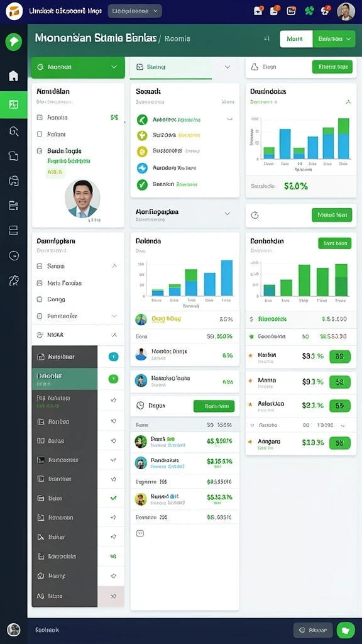Switch to the "Baiinis" tab
This screenshot has height=644, width=362.
pyautogui.click(x=171, y=67)
